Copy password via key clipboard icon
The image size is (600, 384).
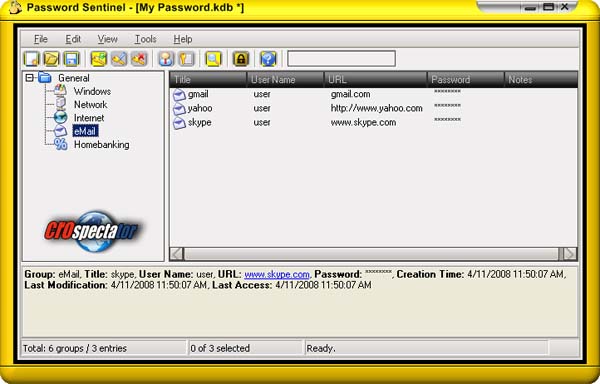186,59
